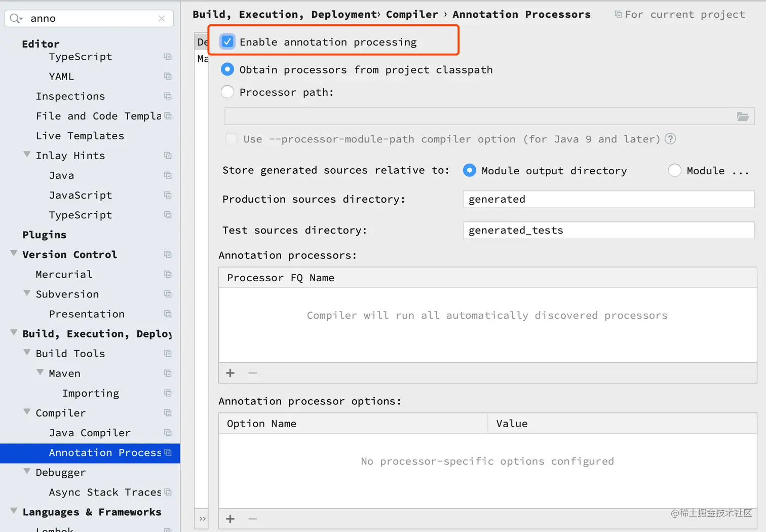Viewport: 766px width, 532px height.
Task: Open Java Compiler settings page
Action: pyautogui.click(x=90, y=433)
